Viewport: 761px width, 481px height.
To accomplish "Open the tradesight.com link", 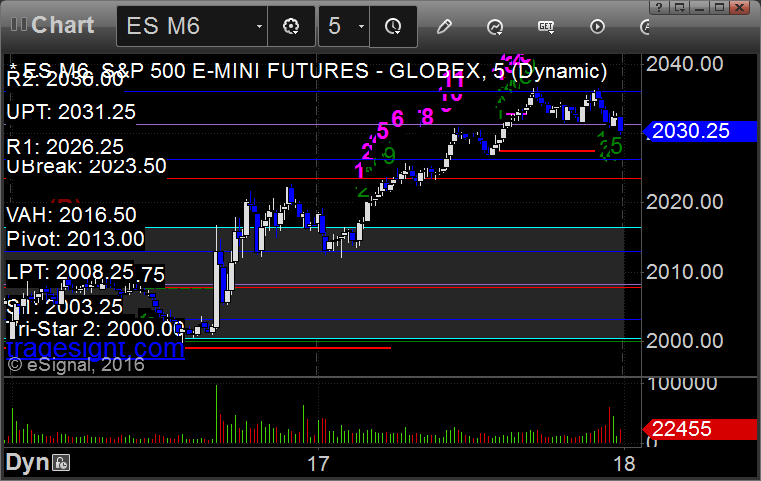I will tap(96, 348).
